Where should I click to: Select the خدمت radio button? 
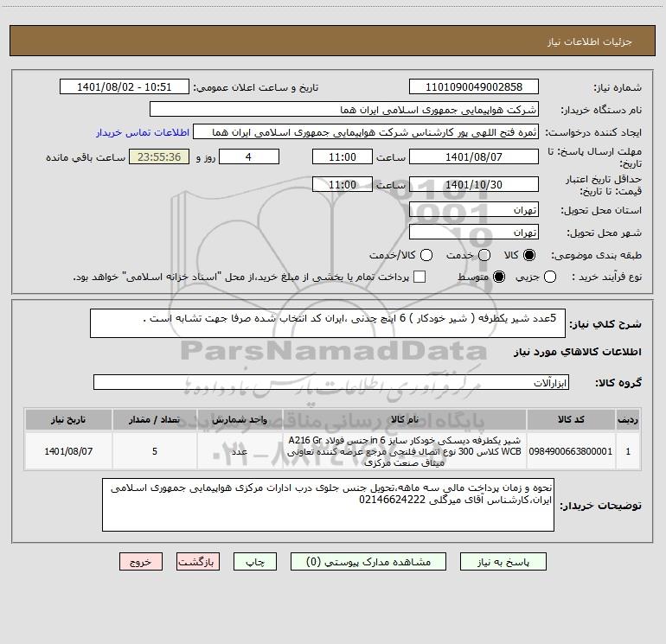point(484,255)
